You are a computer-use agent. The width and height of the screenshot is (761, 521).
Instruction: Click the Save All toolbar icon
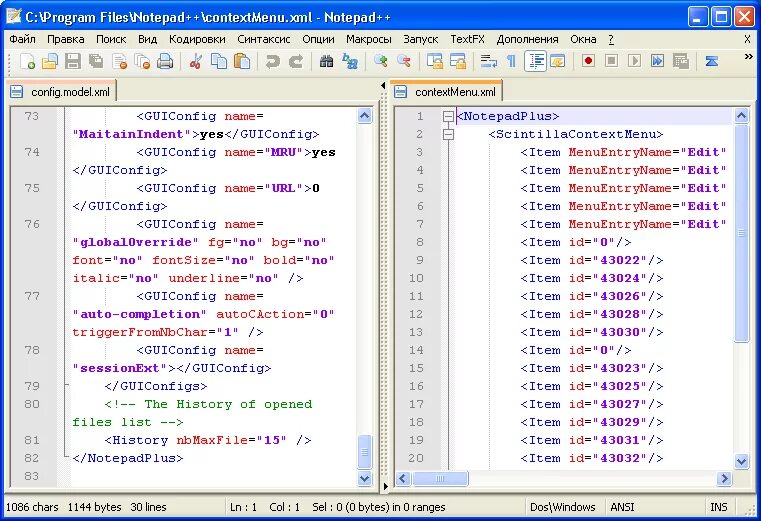pyautogui.click(x=96, y=61)
